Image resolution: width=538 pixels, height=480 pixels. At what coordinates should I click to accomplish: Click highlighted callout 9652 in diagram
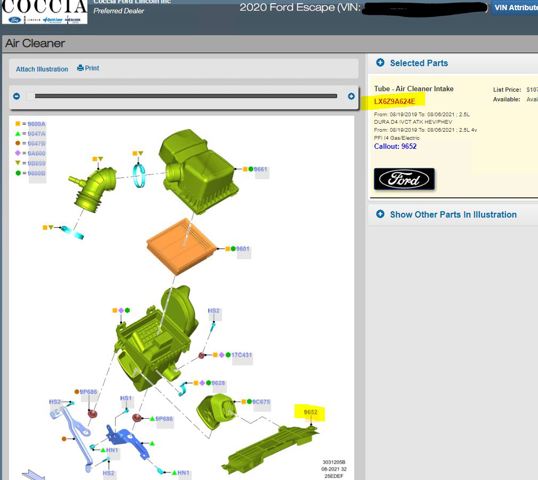(311, 412)
